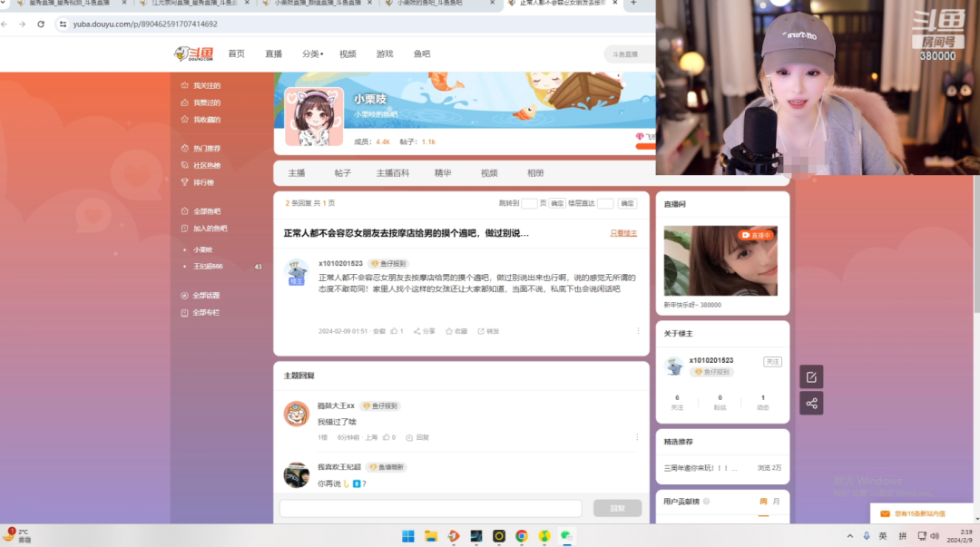Open 全部话题 sidebar icon
The image size is (980, 547).
(x=184, y=295)
